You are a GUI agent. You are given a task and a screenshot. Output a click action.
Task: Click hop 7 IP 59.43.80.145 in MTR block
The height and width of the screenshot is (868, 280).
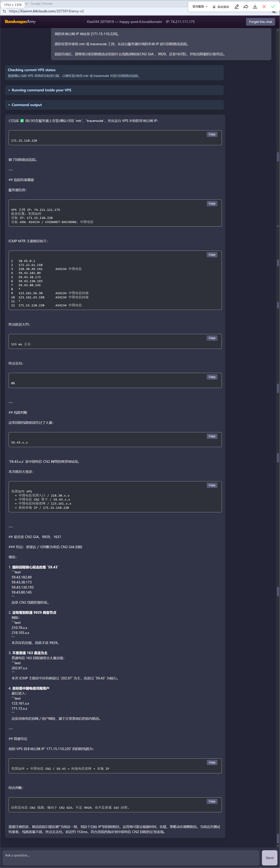(30, 285)
